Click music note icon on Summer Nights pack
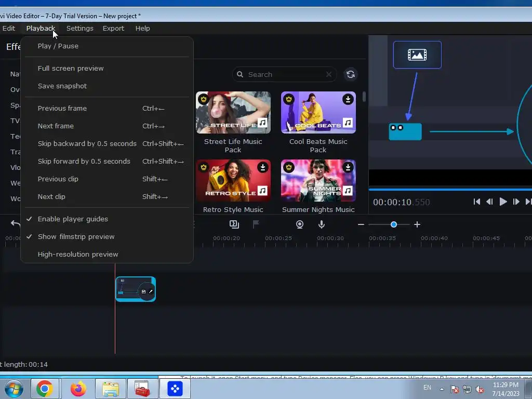This screenshot has width=532, height=399. (x=348, y=190)
